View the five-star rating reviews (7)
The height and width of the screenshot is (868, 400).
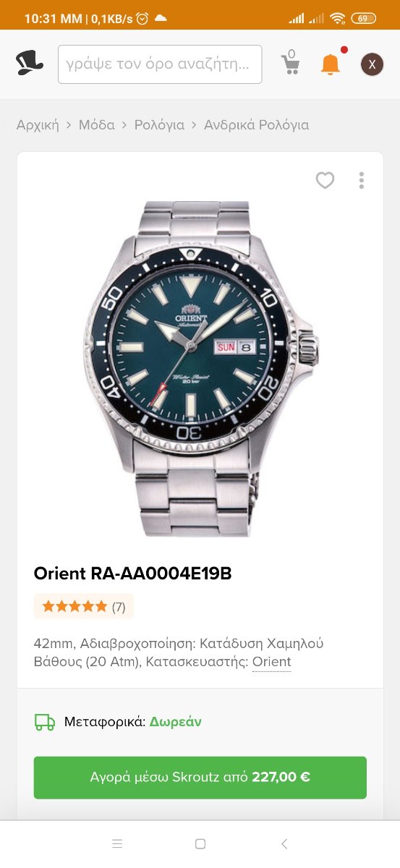click(84, 607)
